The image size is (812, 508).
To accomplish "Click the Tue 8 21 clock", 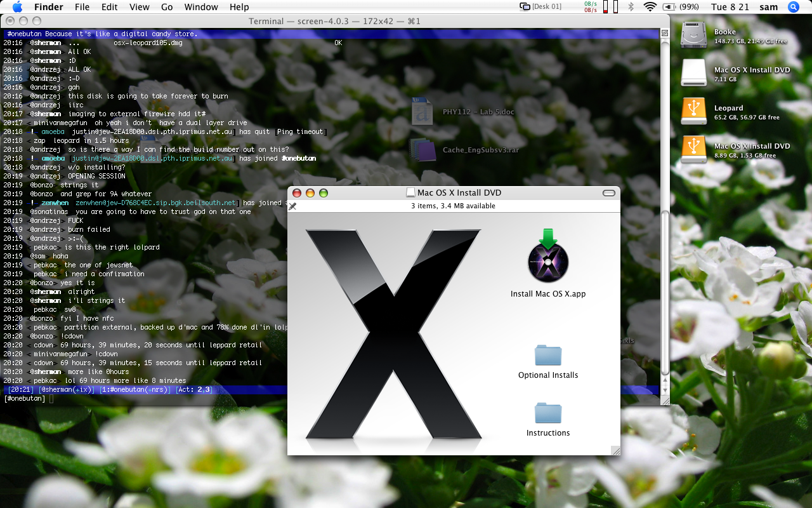I will (x=730, y=7).
